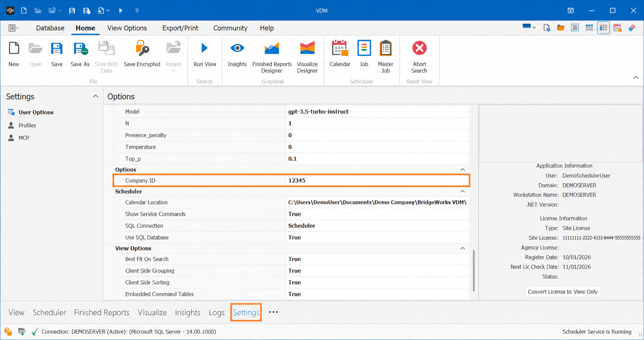Click orange folder icon at top right
The width and height of the screenshot is (644, 340).
[561, 28]
